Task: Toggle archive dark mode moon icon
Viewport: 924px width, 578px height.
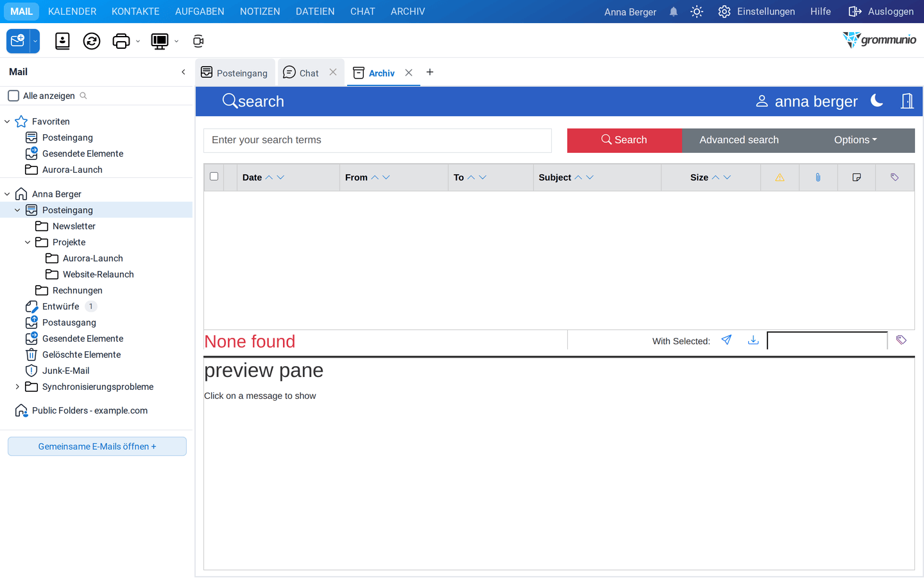Action: [x=877, y=101]
